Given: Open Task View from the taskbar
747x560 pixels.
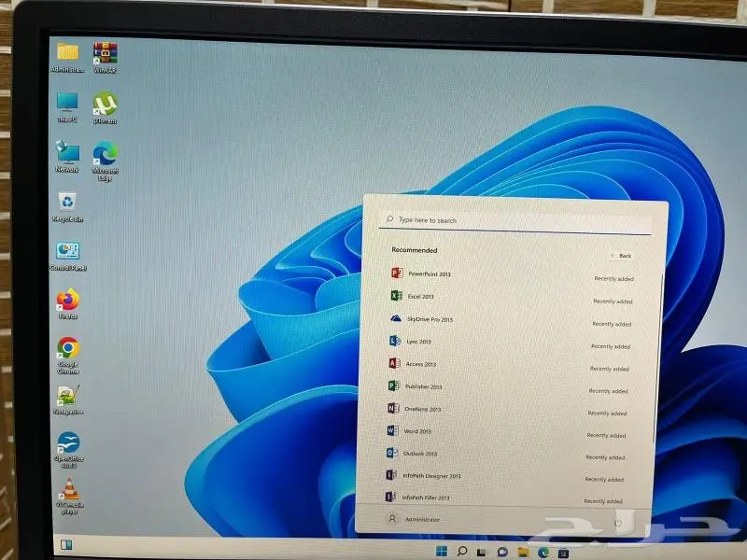Looking at the screenshot, I should point(482,553).
